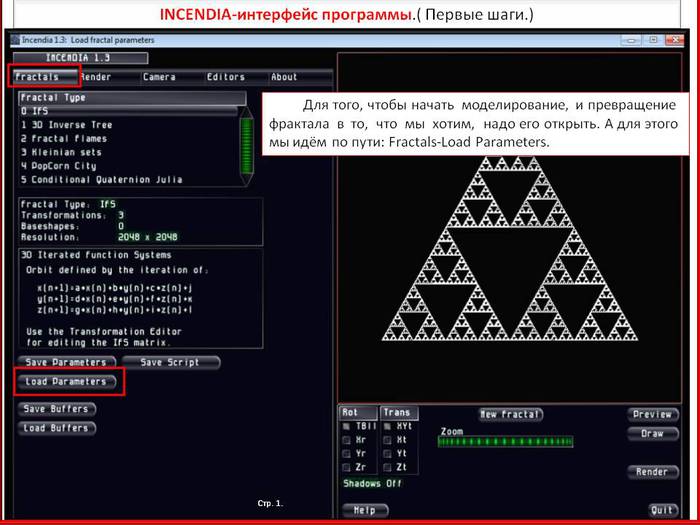
Task: Click the Sierpinski triangle preview viewport
Action: click(509, 228)
